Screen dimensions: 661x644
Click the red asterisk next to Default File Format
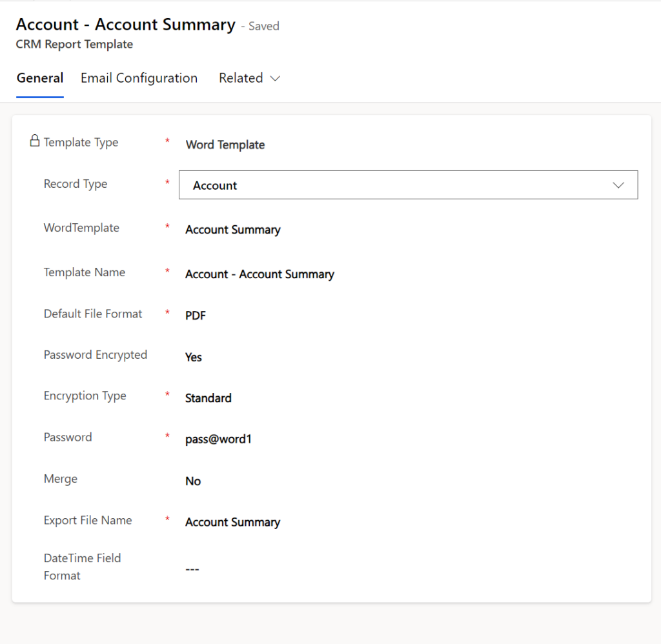pos(167,310)
